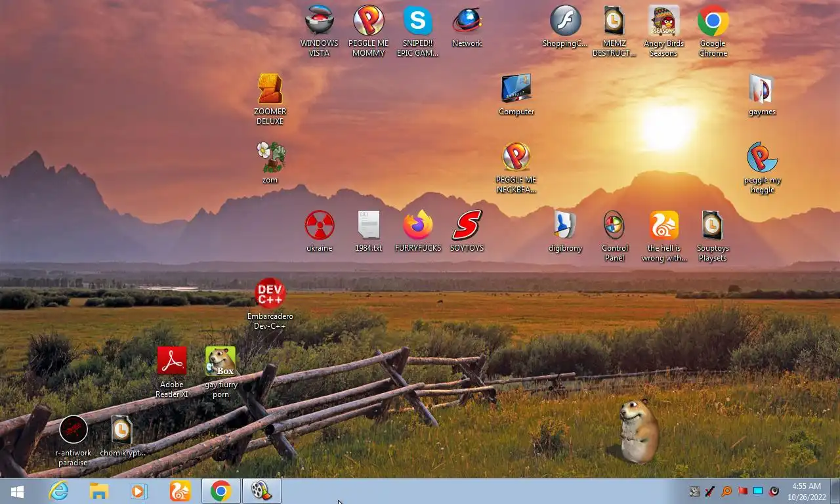840x504 pixels.
Task: Open File Explorer from the taskbar
Action: [x=99, y=491]
